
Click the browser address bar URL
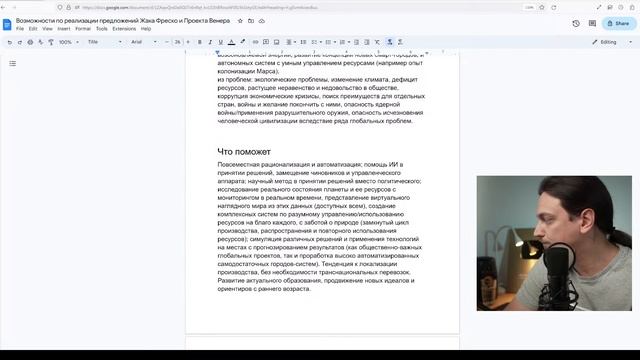200,7
